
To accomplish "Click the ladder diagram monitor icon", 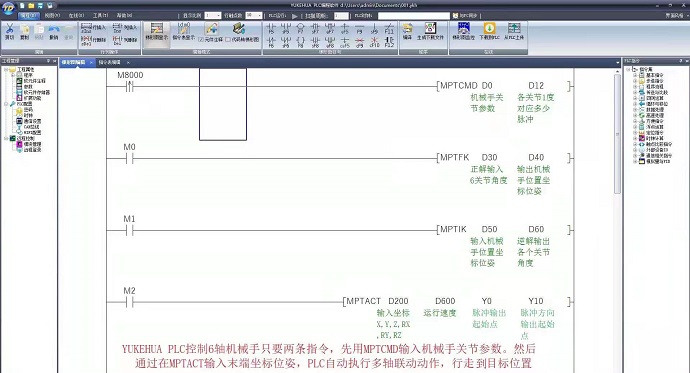I will pos(463,32).
